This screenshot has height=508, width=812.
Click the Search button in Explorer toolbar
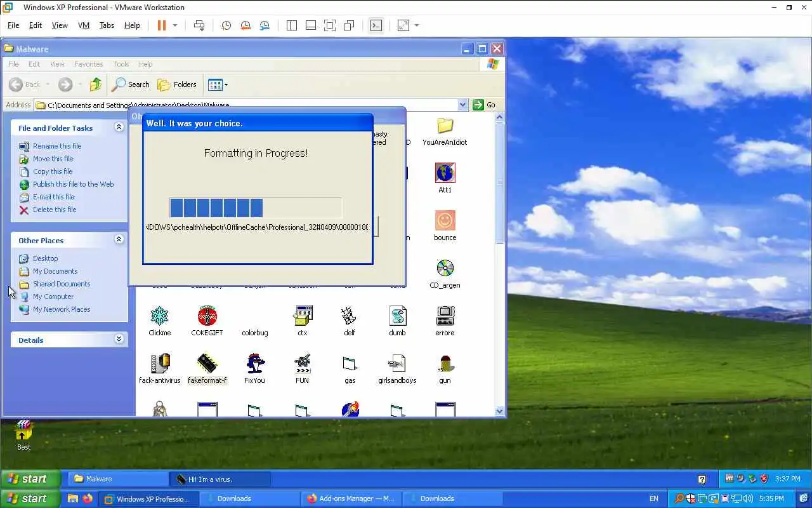point(131,84)
